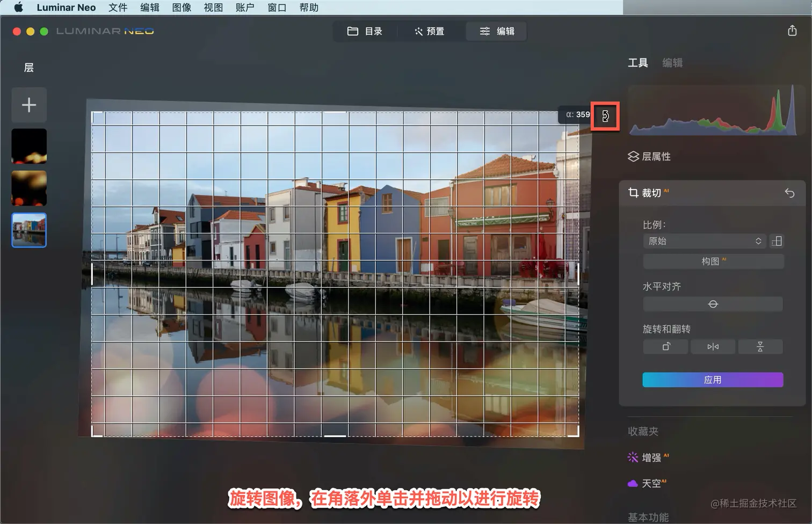
Task: Click the 比例 ratio label
Action: [x=654, y=225]
